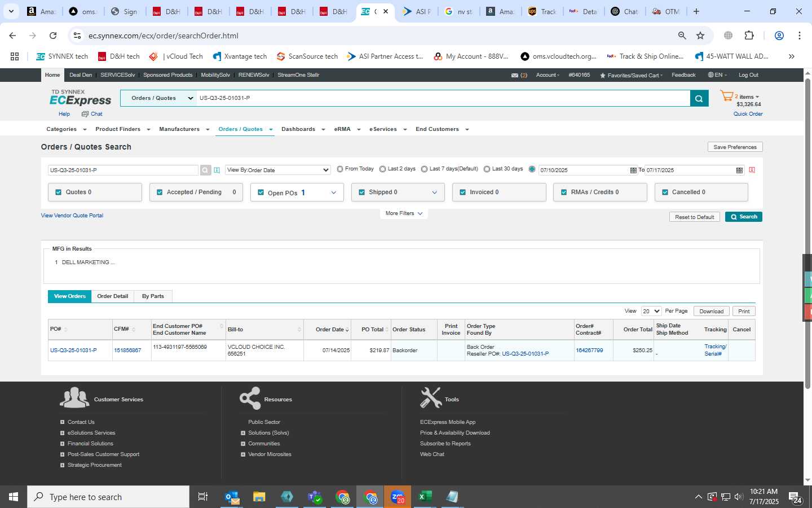The width and height of the screenshot is (812, 508).
Task: Open Microsoft Teams from the taskbar
Action: point(315,497)
